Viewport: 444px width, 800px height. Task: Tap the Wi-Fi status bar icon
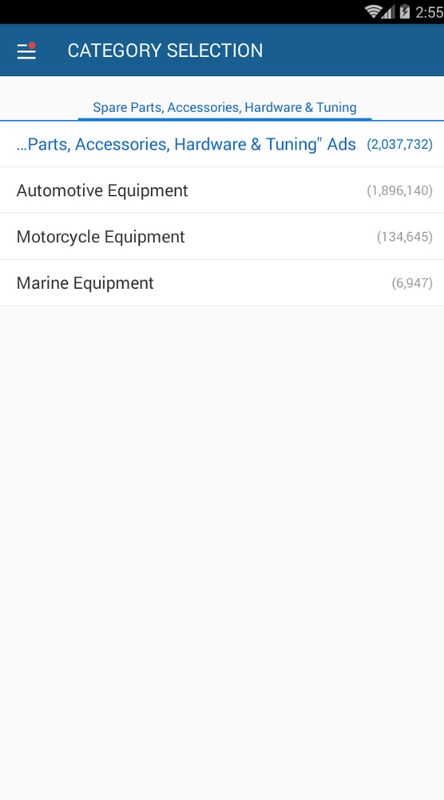point(374,11)
